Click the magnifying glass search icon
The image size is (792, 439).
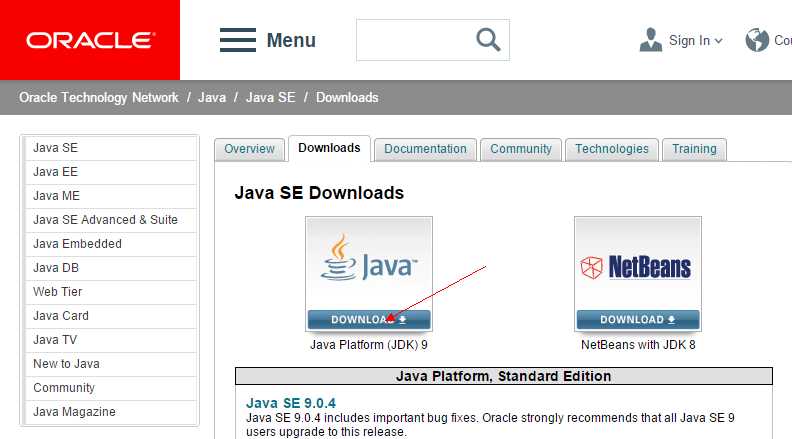coord(488,40)
